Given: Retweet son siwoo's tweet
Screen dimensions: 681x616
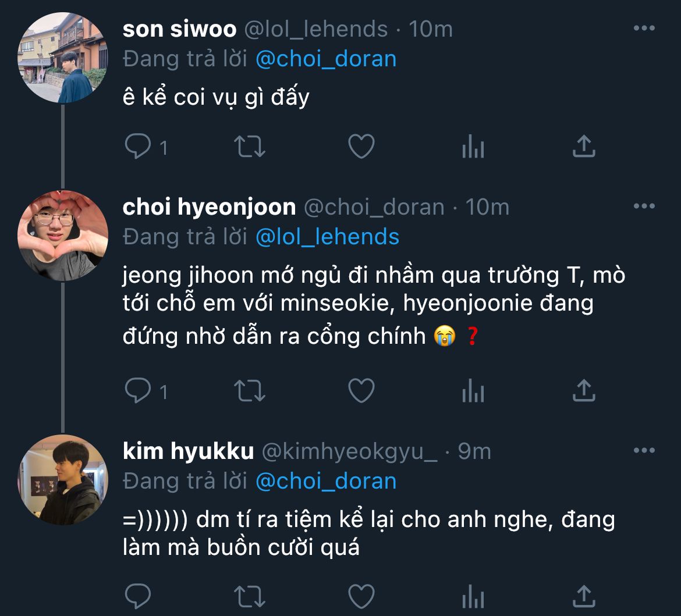Looking at the screenshot, I should pyautogui.click(x=250, y=147).
